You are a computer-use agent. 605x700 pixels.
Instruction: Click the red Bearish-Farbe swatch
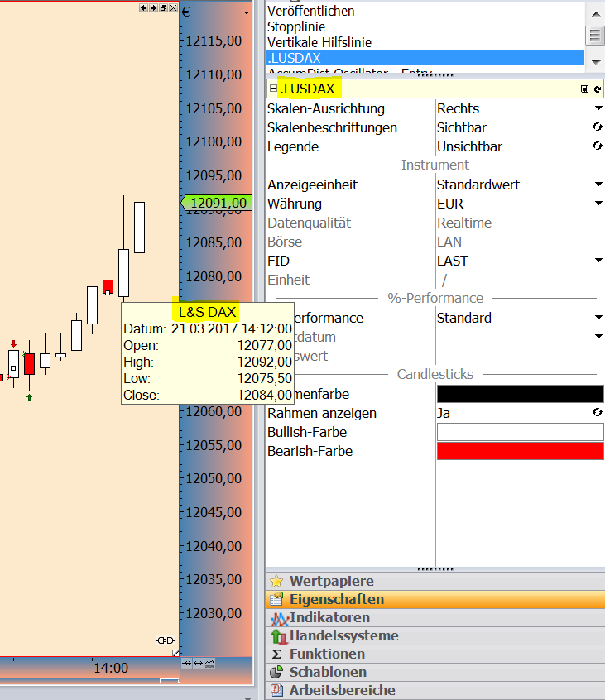click(x=520, y=451)
